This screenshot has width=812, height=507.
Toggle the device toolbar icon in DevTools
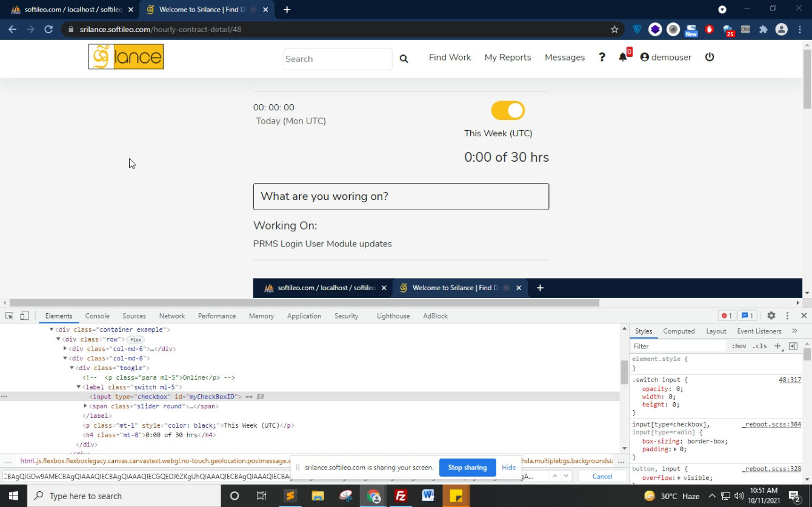tap(24, 316)
